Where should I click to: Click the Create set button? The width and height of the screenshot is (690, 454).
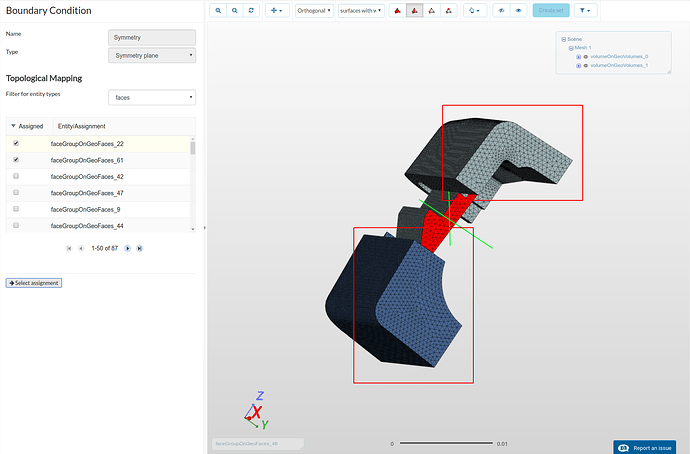[549, 10]
